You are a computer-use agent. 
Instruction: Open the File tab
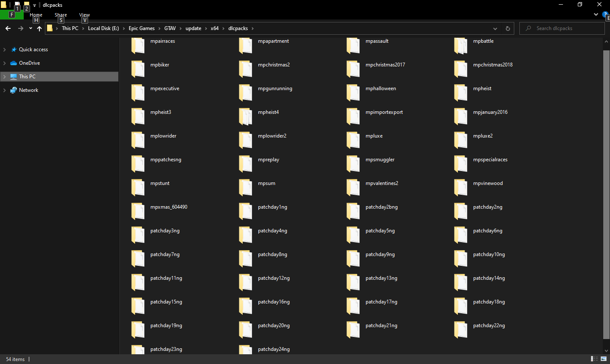(x=12, y=15)
